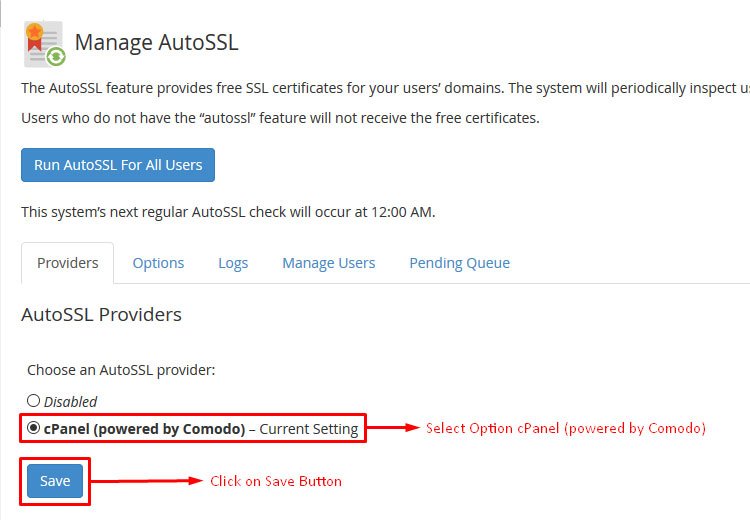The height and width of the screenshot is (520, 750).
Task: Save the AutoSSL provider setting
Action: point(55,481)
